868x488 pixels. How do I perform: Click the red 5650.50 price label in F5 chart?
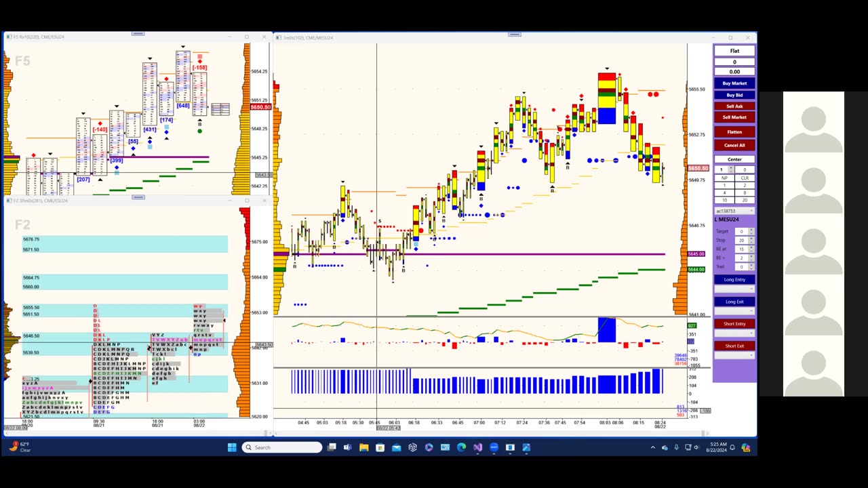click(261, 107)
